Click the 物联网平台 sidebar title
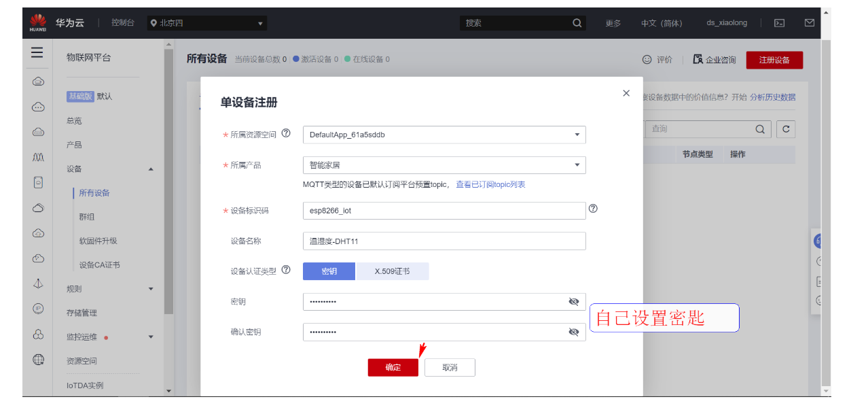 (x=88, y=58)
